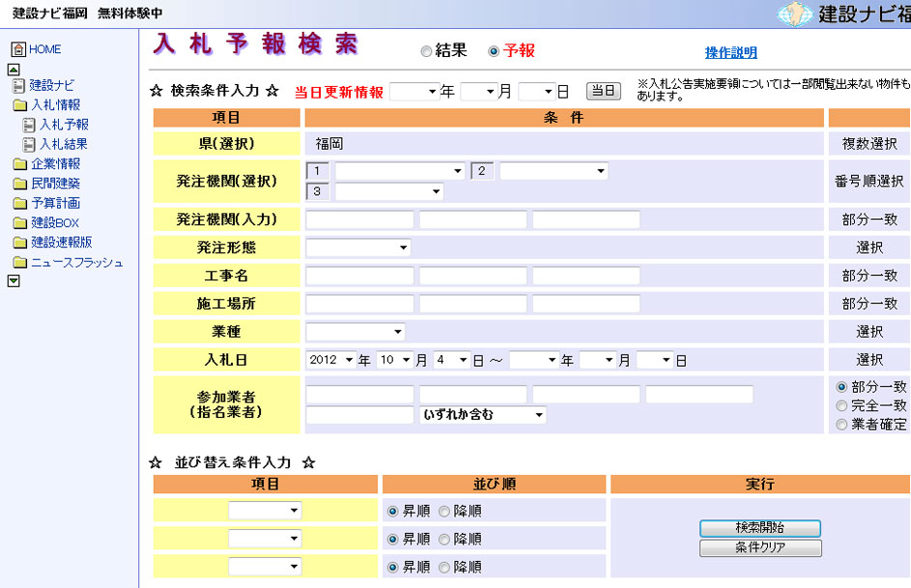Open the 当日更新情報 year dropdown
911x588 pixels.
point(414,91)
